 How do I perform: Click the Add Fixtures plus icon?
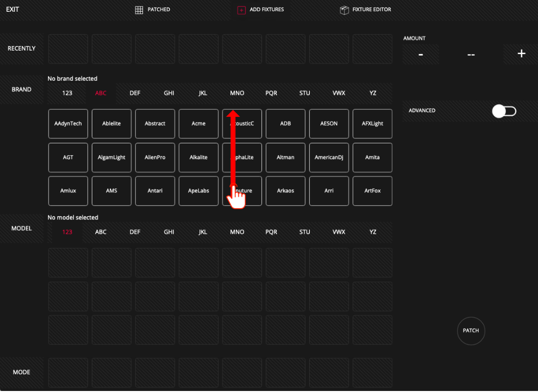coord(241,10)
